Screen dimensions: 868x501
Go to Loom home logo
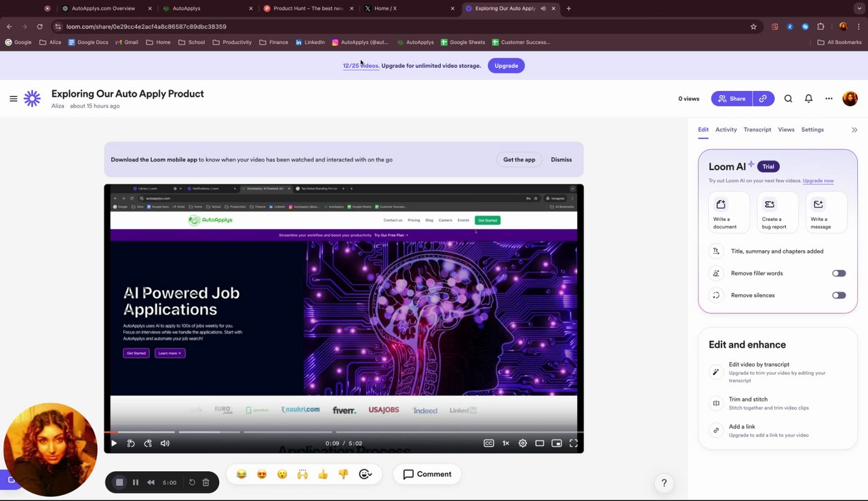point(32,99)
